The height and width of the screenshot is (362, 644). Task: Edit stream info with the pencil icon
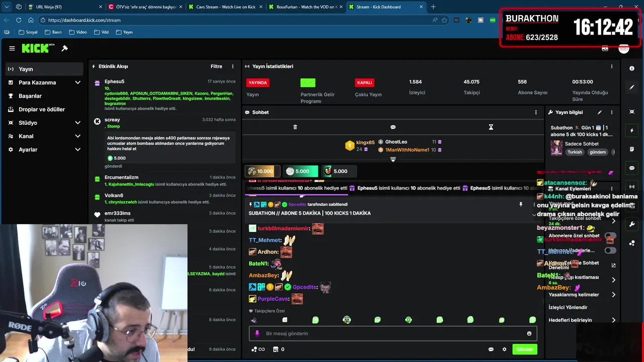pos(599,112)
